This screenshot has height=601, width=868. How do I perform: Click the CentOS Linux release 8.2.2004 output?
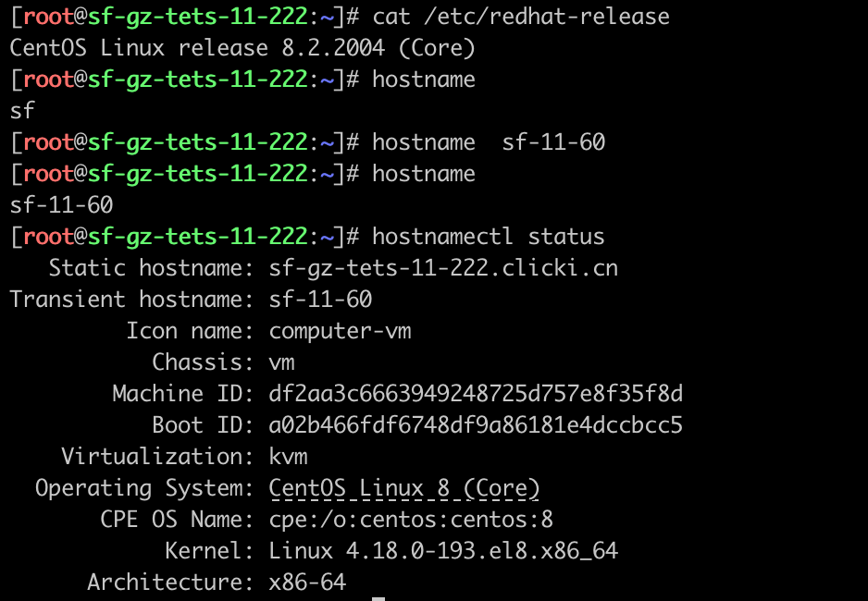(x=242, y=48)
